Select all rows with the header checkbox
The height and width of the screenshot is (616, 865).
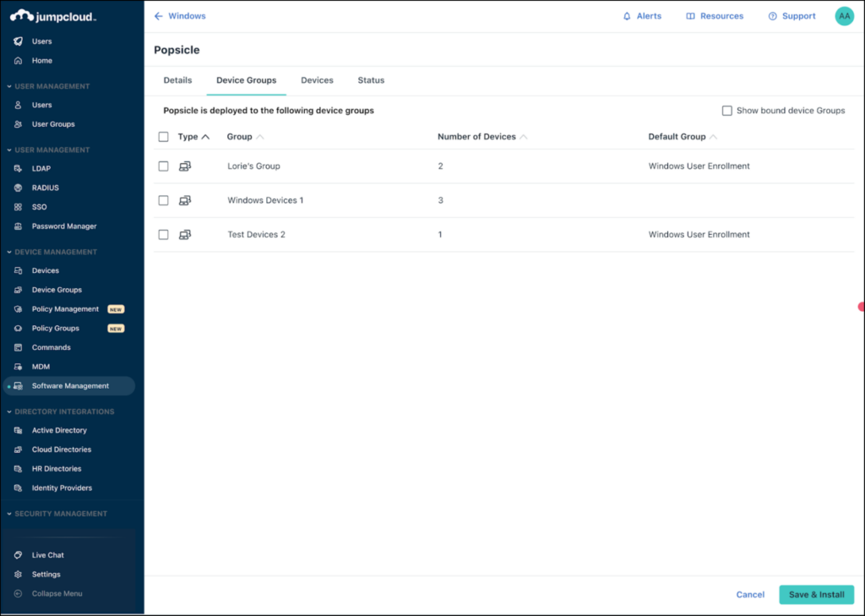coord(163,136)
